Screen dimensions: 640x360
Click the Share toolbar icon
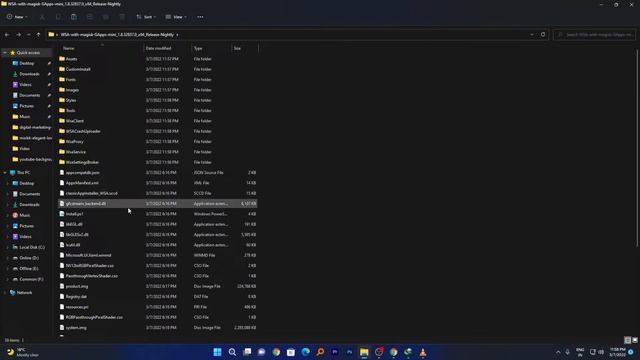tap(106, 17)
